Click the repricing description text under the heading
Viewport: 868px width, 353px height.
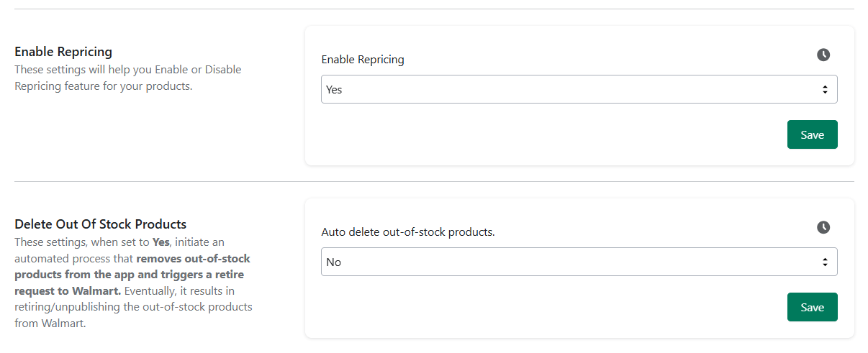(128, 78)
